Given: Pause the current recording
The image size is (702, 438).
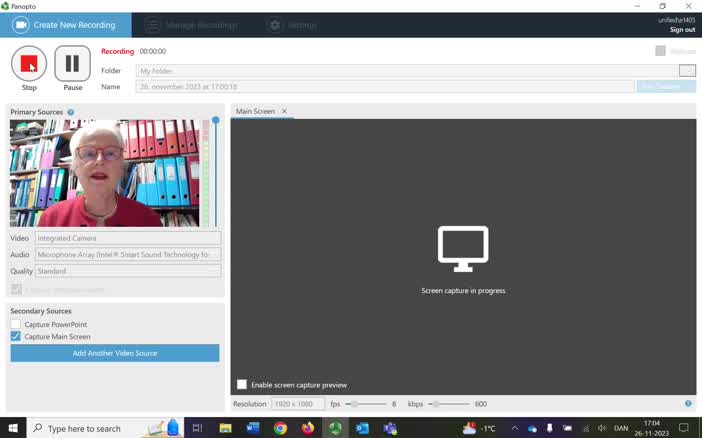Looking at the screenshot, I should pyautogui.click(x=72, y=64).
